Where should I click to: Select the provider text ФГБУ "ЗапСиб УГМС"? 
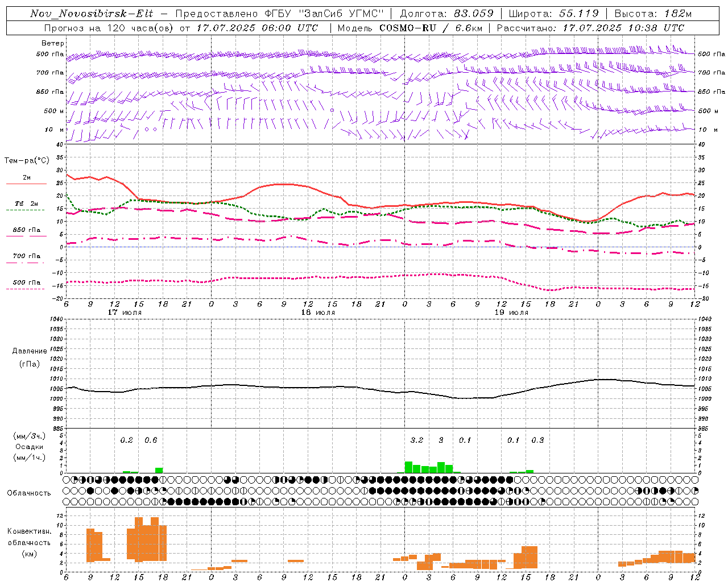click(x=324, y=14)
